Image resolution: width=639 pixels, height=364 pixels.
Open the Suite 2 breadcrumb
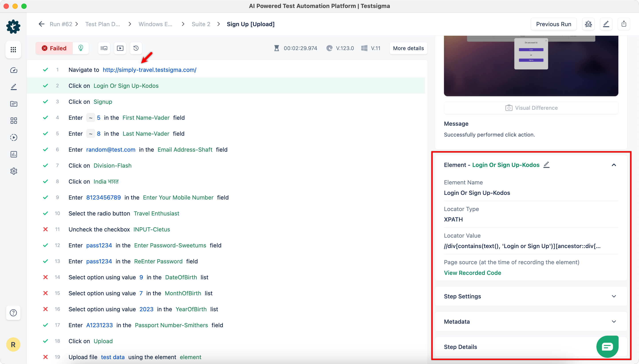tap(201, 24)
